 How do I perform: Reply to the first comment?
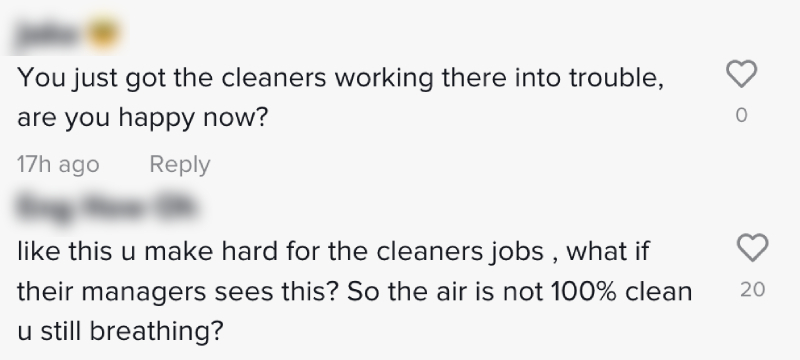pos(180,165)
